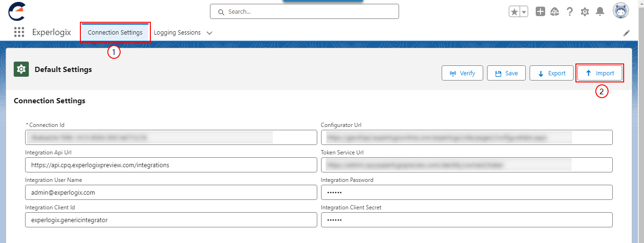Screen dimensions: 644x243
Task: Click the vertical page scrollbar
Action: coord(641,121)
